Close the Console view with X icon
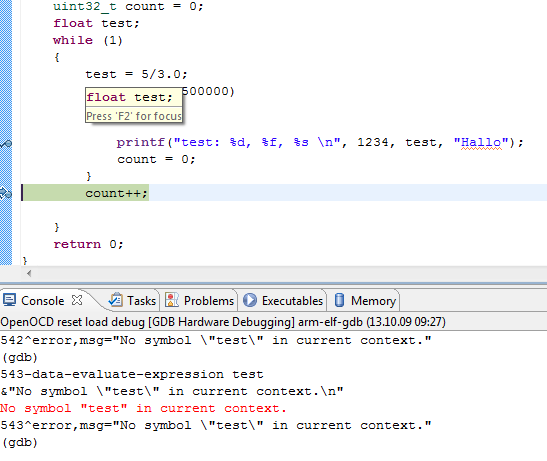 77,300
